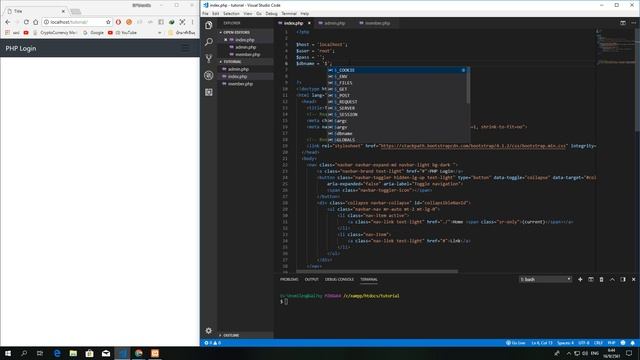640x360 pixels.
Task: Close the Chrome tab named Title
Action: tap(63, 11)
